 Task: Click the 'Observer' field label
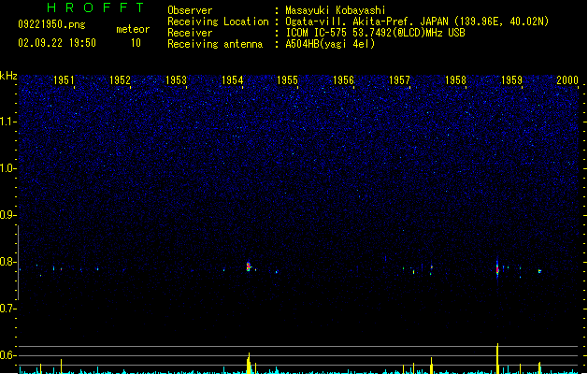pyautogui.click(x=190, y=10)
